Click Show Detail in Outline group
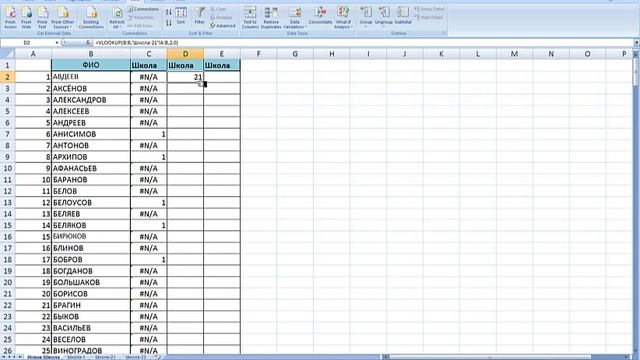 coord(429,9)
